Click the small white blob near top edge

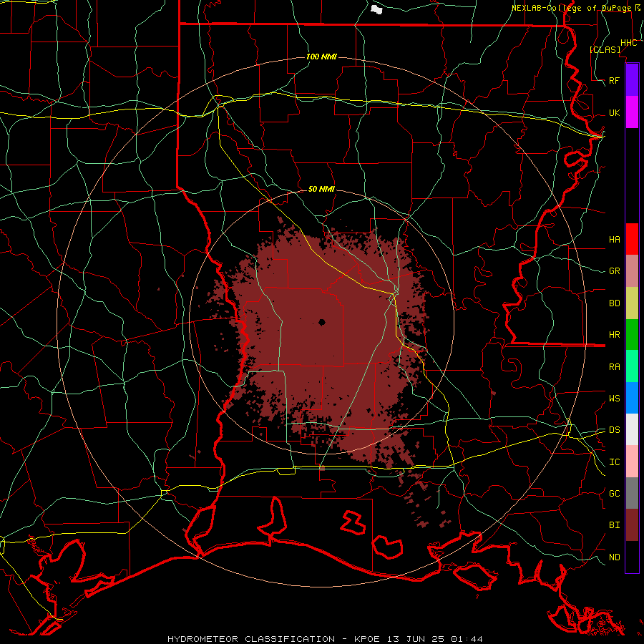pyautogui.click(x=376, y=9)
